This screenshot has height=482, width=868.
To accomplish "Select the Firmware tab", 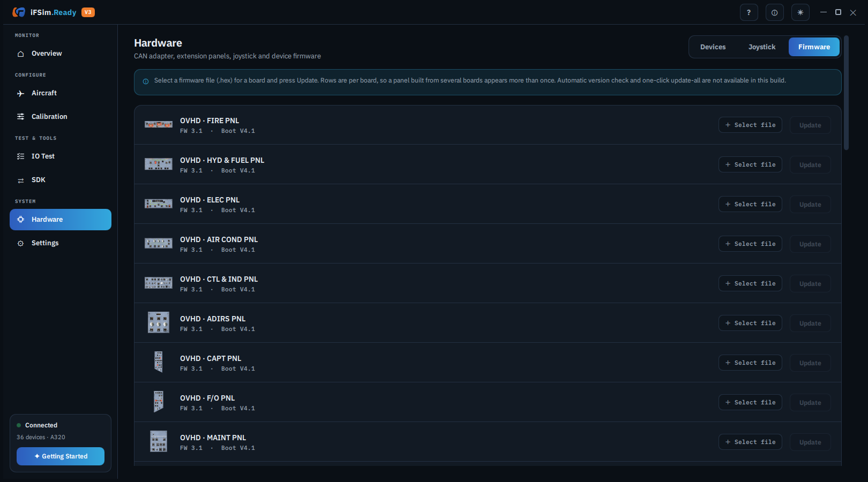I will (814, 47).
